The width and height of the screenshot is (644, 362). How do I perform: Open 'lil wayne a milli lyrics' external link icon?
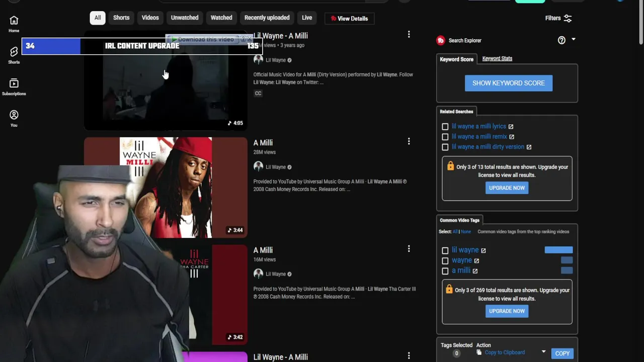coord(511,127)
